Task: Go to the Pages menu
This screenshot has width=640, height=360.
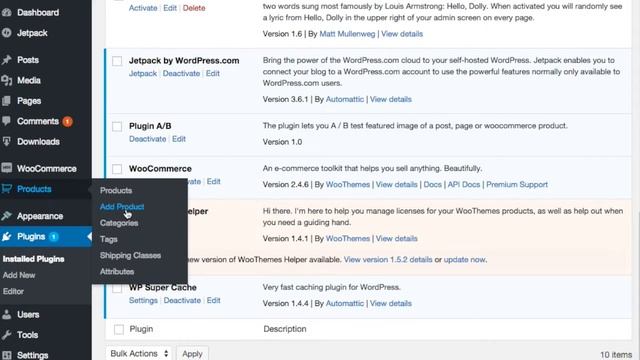Action: tap(29, 101)
